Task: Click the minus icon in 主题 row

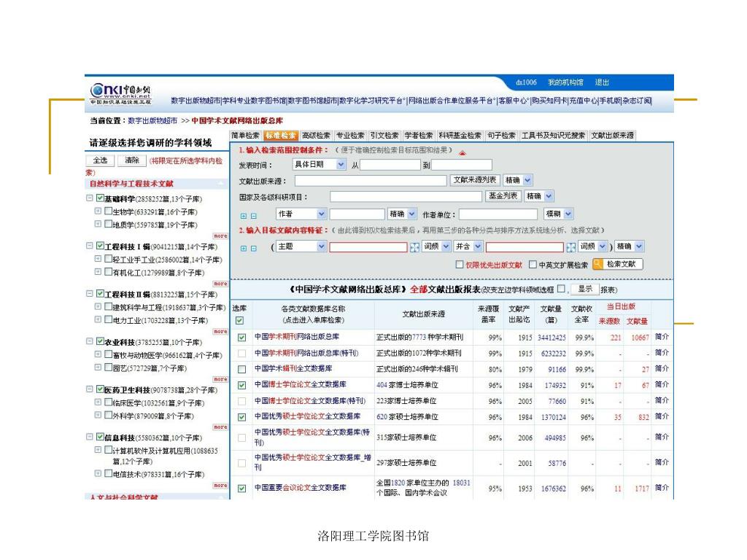Action: tap(253, 248)
